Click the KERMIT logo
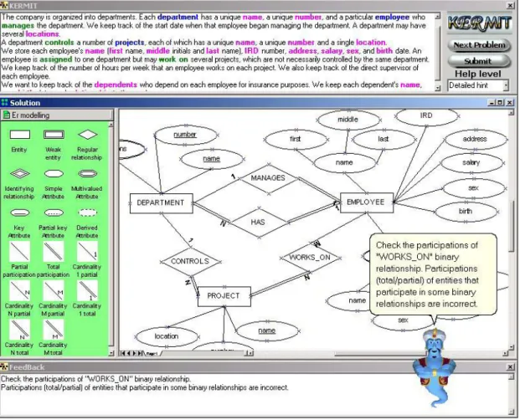 pos(480,24)
